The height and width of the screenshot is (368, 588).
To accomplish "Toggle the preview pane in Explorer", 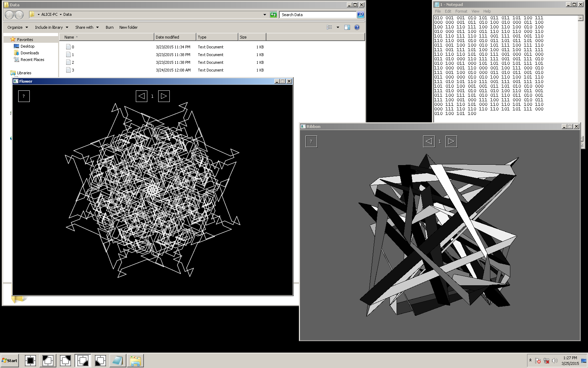I will 347,27.
